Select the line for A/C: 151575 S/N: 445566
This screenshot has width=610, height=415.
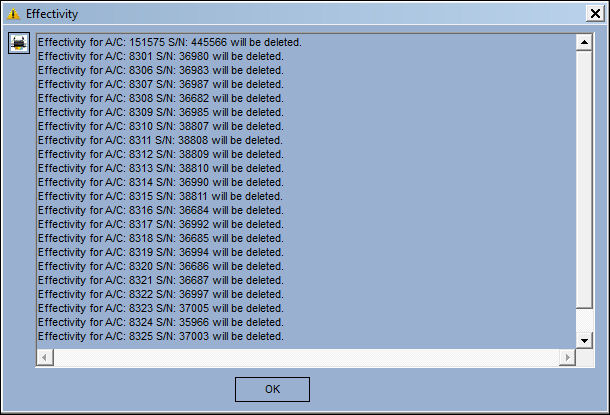pos(170,42)
